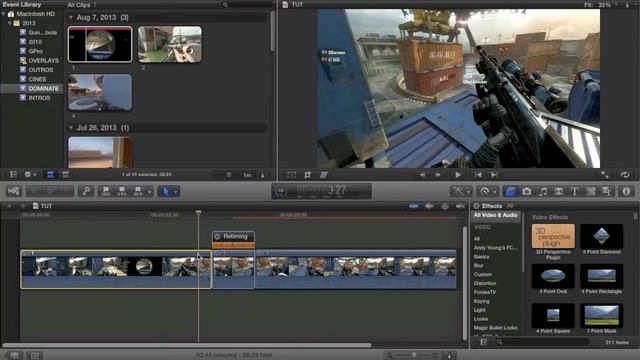Open the Effects Browser icon in toolbar
The height and width of the screenshot is (360, 640).
point(510,191)
